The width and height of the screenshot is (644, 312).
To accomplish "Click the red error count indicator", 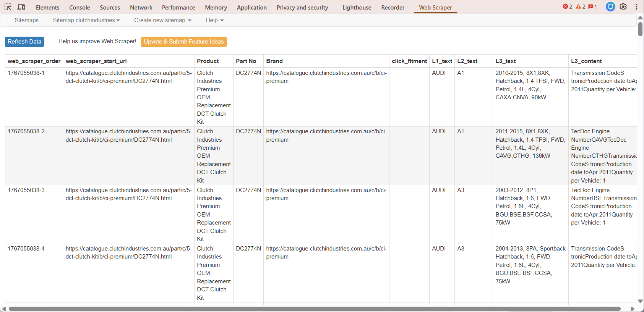I will point(568,7).
